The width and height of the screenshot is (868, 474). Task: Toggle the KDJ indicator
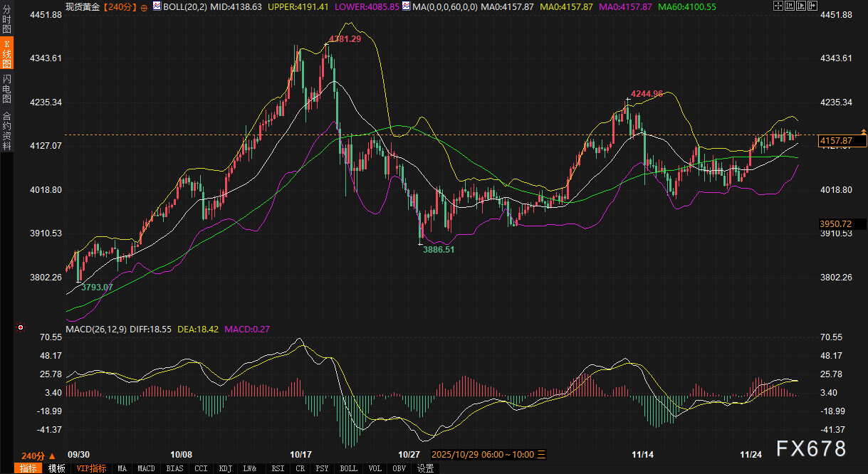[x=225, y=468]
